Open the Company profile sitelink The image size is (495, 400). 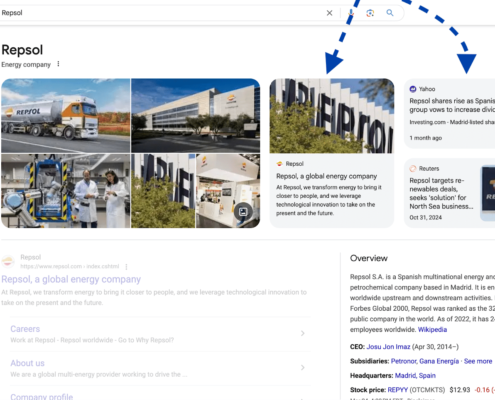(x=42, y=397)
